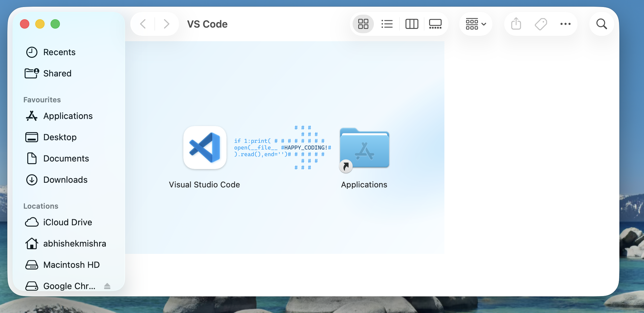Click the Tags toolbar icon

pos(541,24)
